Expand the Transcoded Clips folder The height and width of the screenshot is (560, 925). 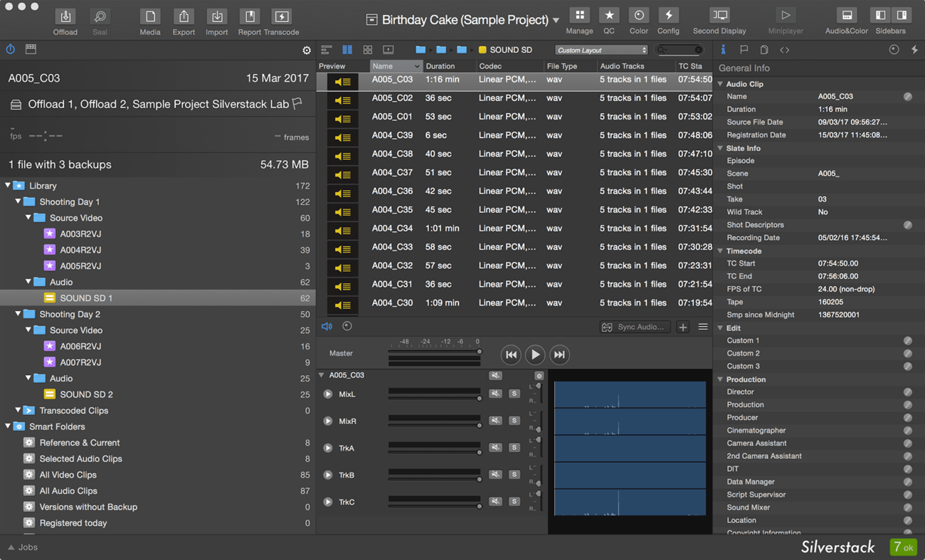coord(18,411)
